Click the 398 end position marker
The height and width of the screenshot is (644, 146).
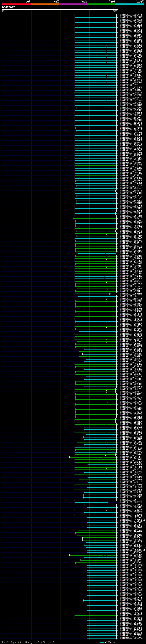pyautogui.click(x=115, y=11)
